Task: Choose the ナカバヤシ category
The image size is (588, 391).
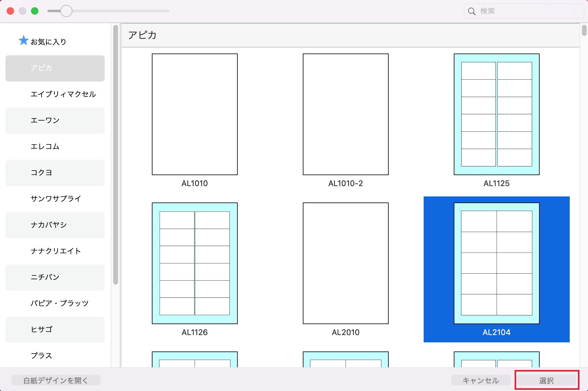Action: point(55,225)
